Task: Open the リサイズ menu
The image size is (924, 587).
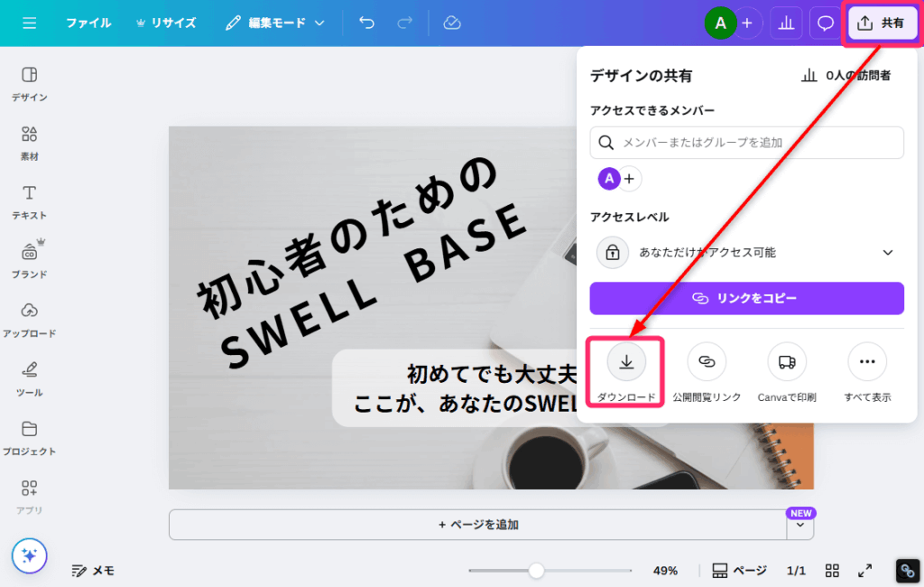Action: [166, 23]
